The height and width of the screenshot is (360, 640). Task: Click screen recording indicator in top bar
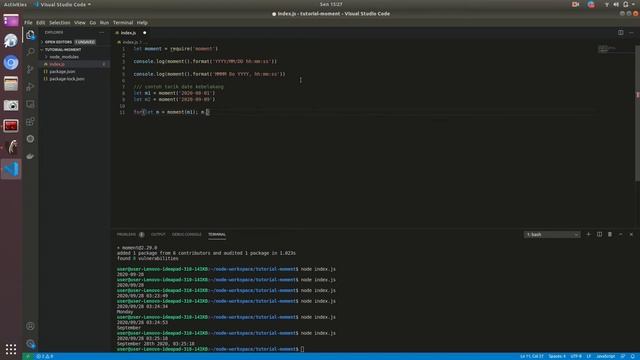576,4
